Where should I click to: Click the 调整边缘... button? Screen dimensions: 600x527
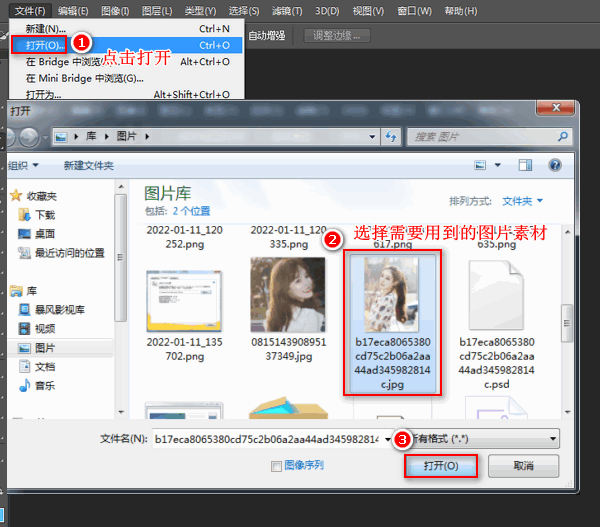(x=337, y=36)
